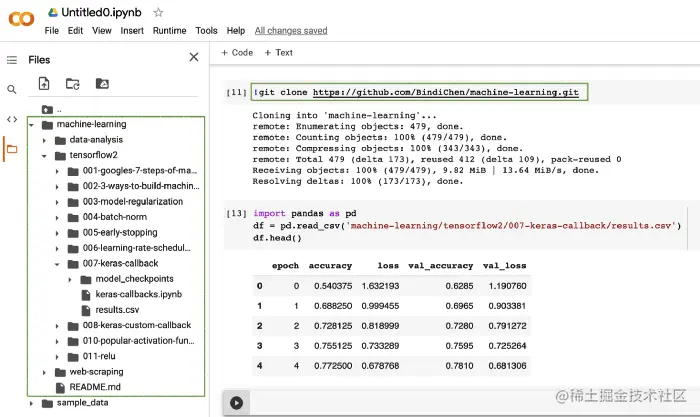Rename the notebook title Untitled0.ipynb

(x=101, y=13)
